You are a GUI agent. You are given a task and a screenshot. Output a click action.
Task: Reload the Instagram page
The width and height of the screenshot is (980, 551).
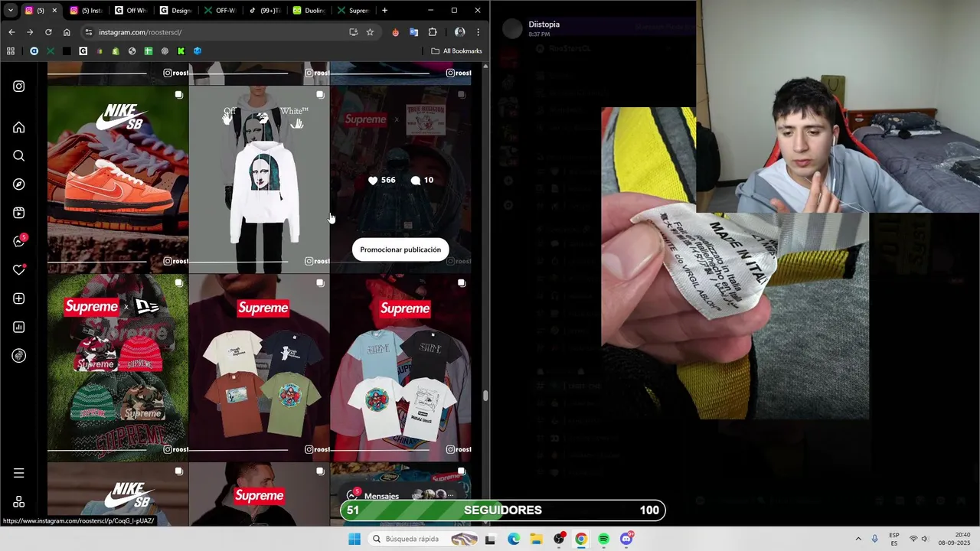coord(48,32)
